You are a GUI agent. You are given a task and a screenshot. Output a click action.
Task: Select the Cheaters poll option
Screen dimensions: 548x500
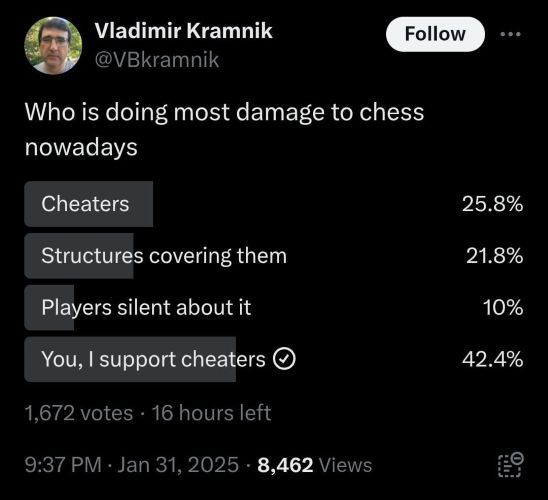click(x=274, y=204)
